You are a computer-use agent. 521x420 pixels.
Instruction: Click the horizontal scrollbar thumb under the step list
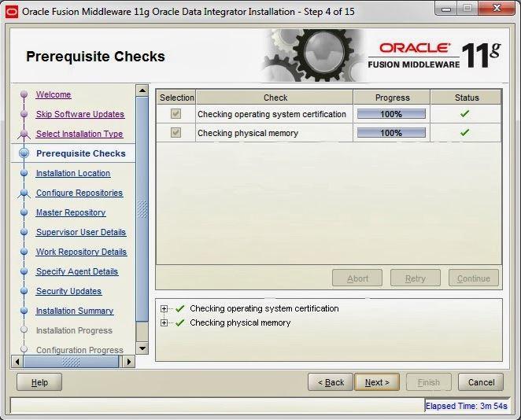[x=71, y=361]
